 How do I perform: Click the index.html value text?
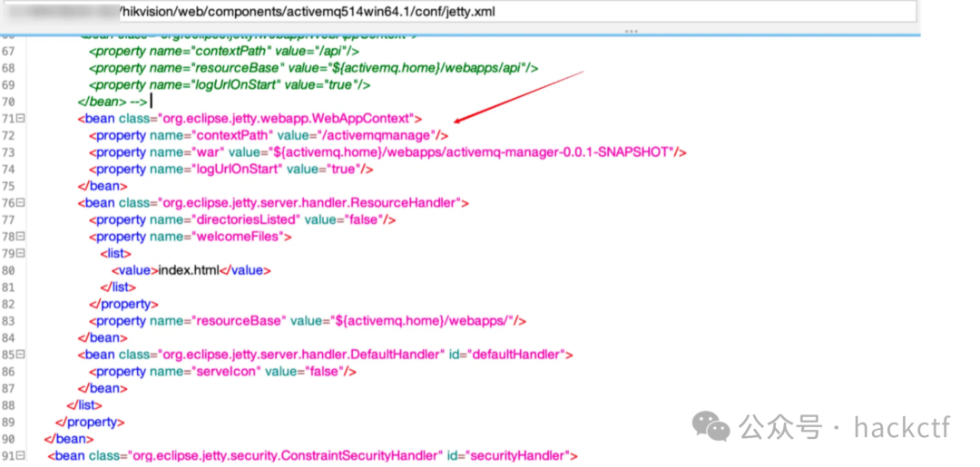pyautogui.click(x=189, y=270)
